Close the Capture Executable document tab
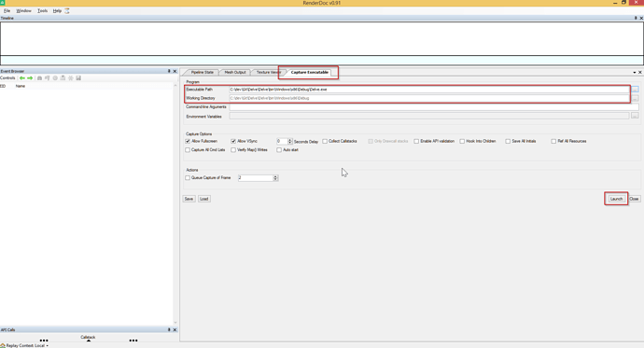This screenshot has width=644, height=348. pyautogui.click(x=640, y=72)
